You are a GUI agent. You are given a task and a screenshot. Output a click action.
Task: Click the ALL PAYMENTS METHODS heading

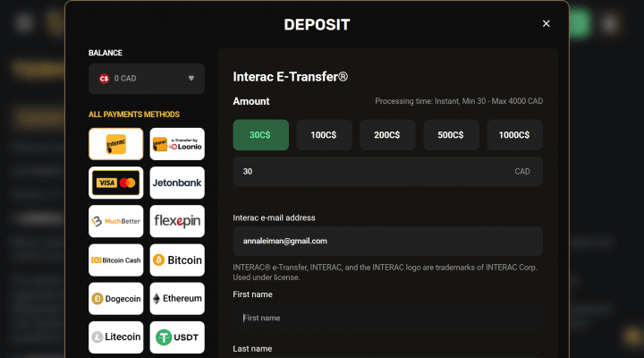(x=134, y=115)
